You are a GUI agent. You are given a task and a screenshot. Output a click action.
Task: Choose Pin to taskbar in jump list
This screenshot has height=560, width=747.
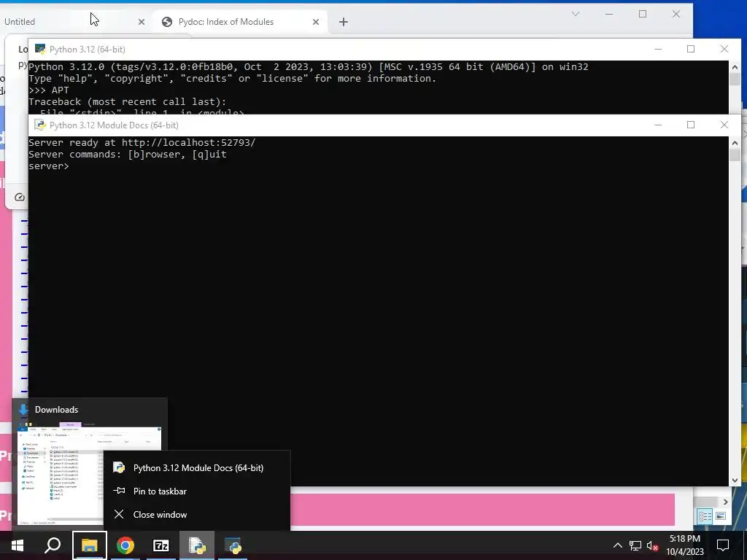[x=197, y=491]
